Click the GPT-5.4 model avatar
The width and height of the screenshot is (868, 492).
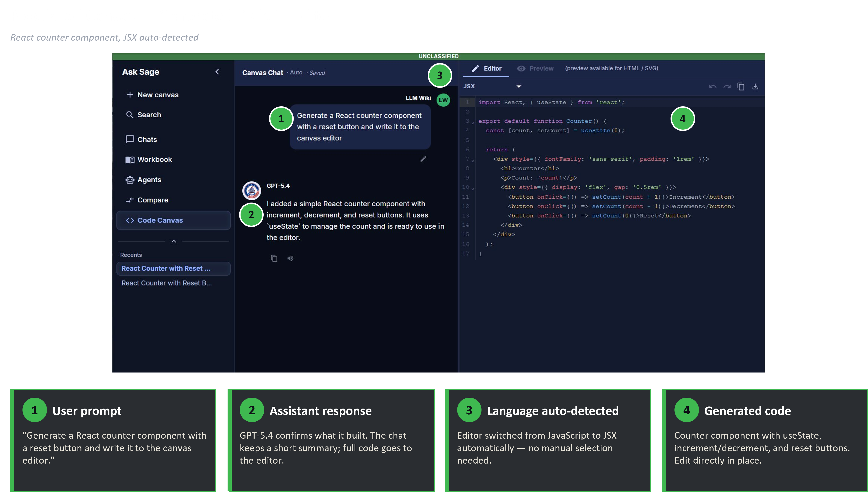[251, 191]
